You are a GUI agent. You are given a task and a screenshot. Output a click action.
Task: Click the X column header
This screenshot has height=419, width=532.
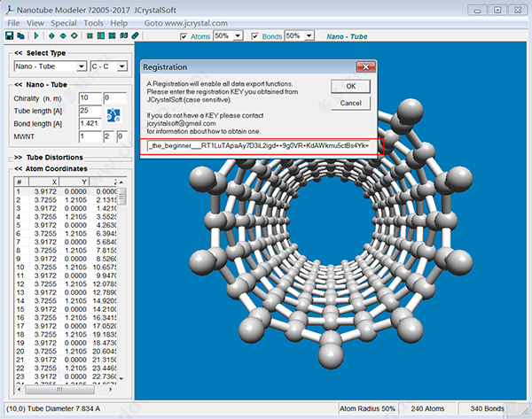click(44, 182)
